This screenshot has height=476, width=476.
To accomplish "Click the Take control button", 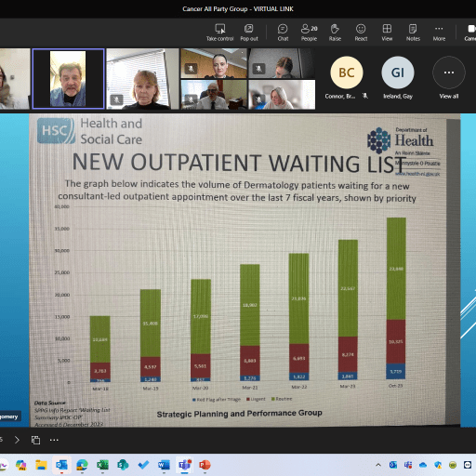I will tap(219, 33).
